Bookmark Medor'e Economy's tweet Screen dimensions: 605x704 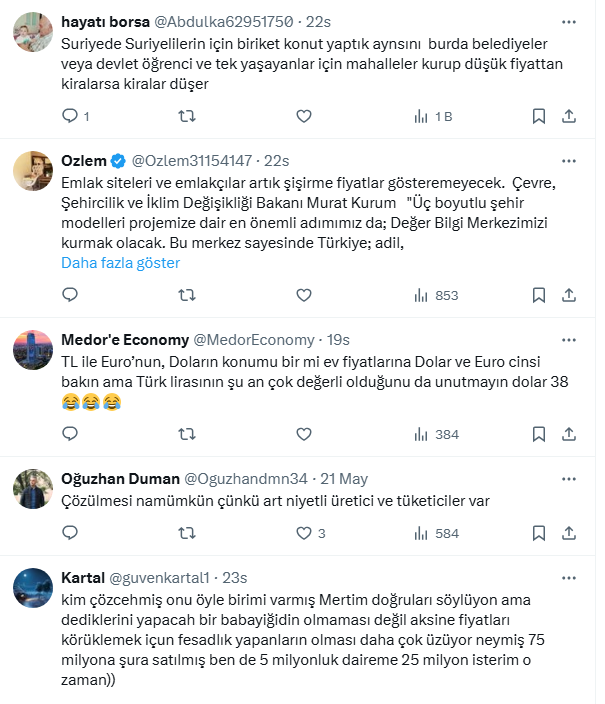(x=539, y=434)
